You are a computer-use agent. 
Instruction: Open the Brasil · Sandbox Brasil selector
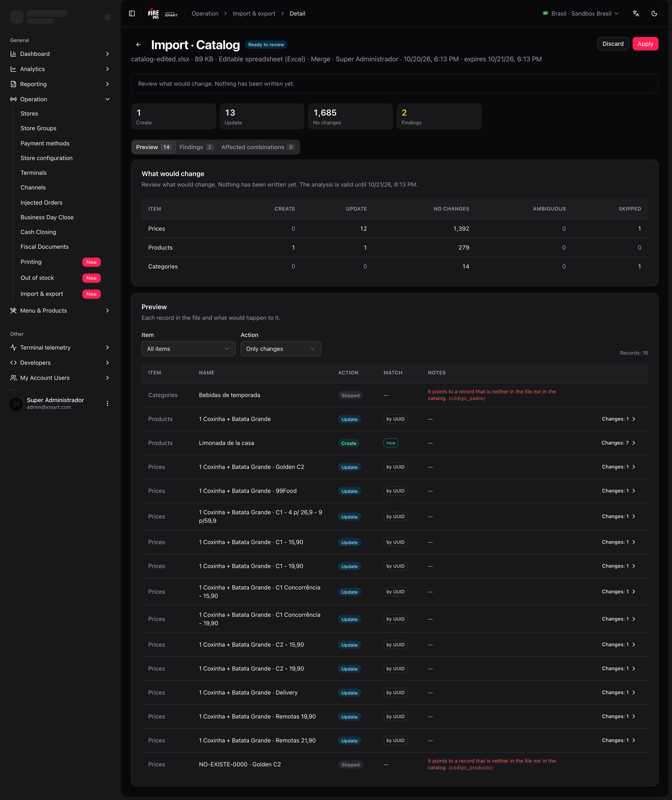pos(581,13)
